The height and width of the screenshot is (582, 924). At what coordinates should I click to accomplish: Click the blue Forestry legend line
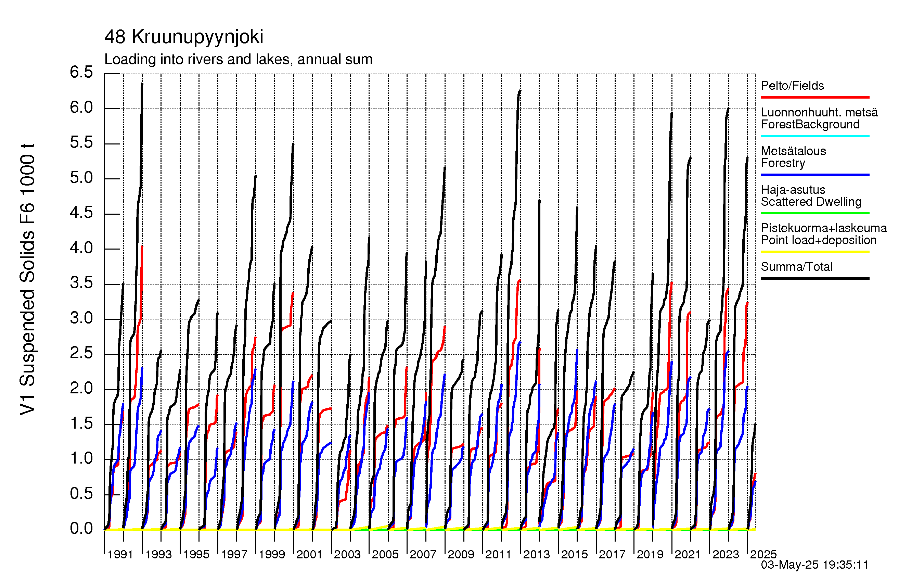[814, 175]
